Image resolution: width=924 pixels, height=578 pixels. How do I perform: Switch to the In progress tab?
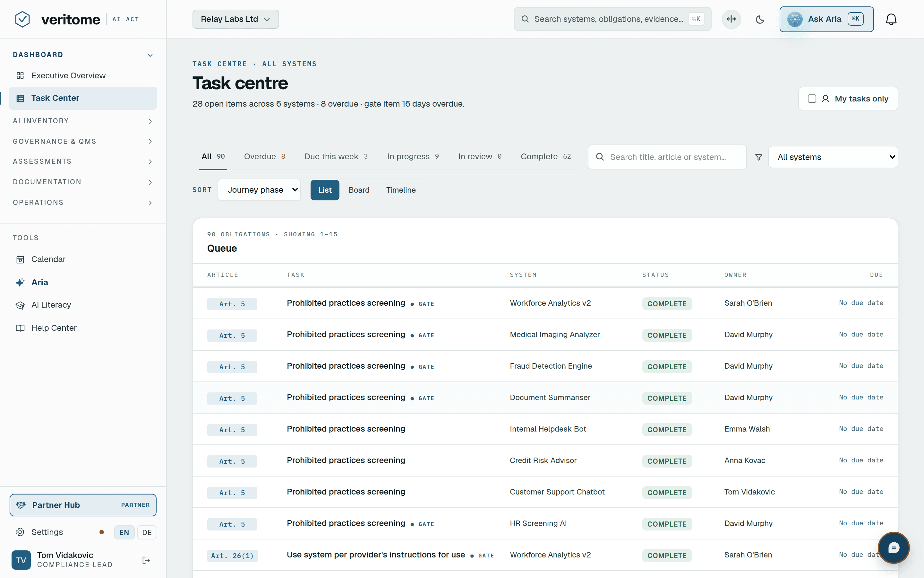413,157
